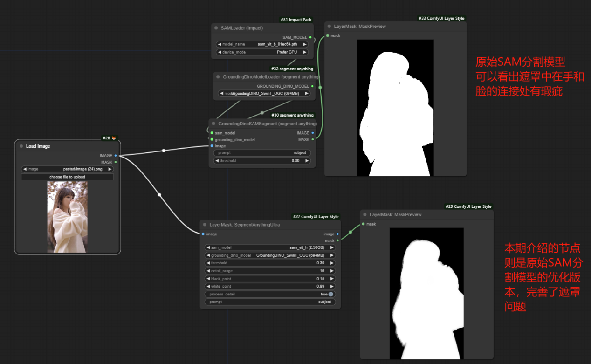Collapse the SegmentAnythingUltra node dot
Image resolution: width=591 pixels, height=364 pixels.
(x=205, y=225)
